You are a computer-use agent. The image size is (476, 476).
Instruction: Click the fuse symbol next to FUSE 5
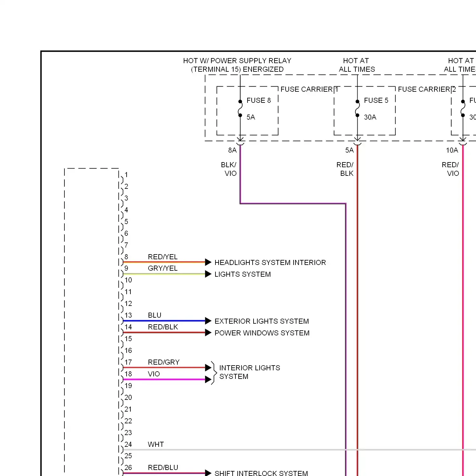click(x=357, y=109)
